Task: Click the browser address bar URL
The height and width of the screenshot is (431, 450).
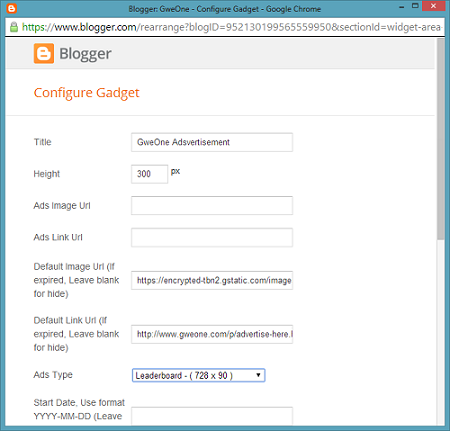Action: point(232,27)
